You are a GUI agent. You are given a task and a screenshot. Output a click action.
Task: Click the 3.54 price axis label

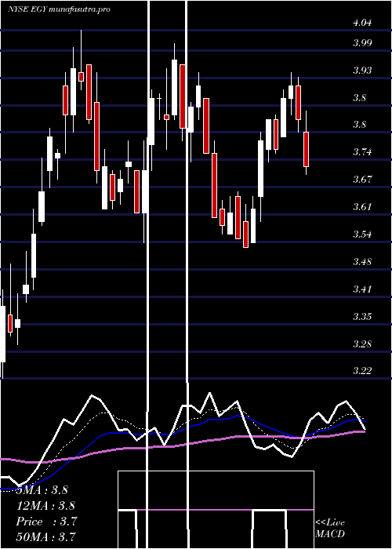362,234
